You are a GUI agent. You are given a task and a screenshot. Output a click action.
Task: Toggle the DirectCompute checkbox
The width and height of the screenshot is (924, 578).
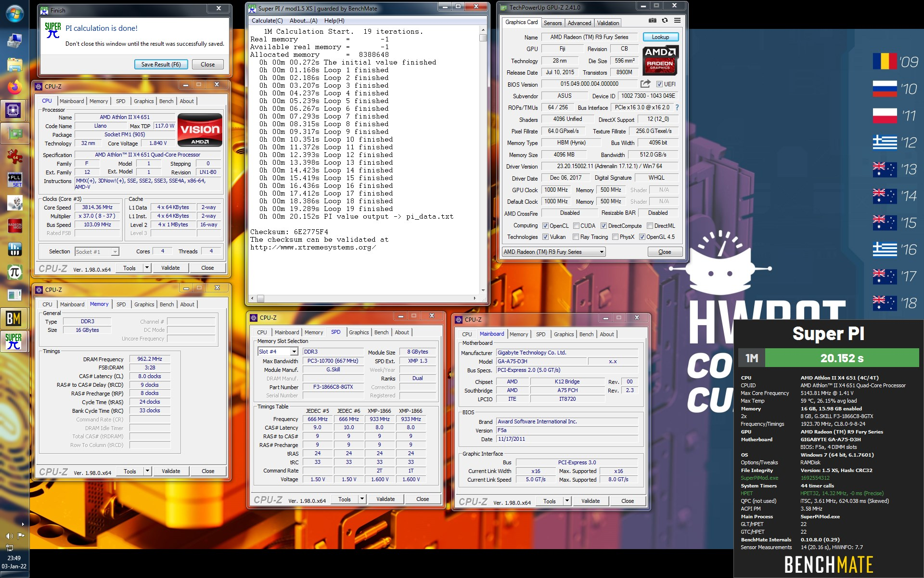tap(603, 226)
